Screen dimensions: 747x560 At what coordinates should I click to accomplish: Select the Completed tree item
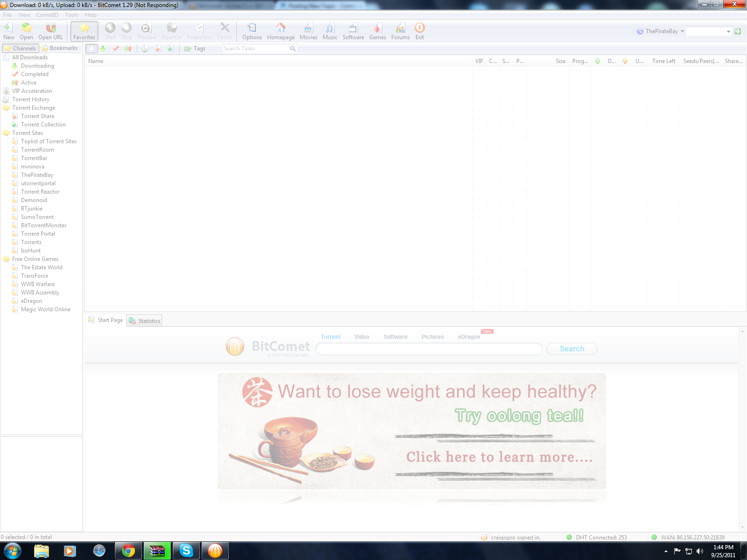(35, 74)
